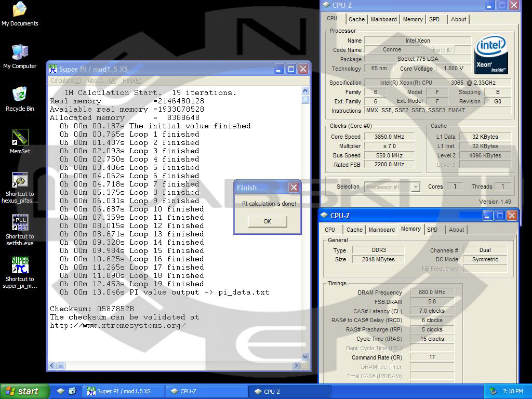This screenshot has width=532, height=399.
Task: Minimize the Super PI window
Action: click(x=279, y=69)
